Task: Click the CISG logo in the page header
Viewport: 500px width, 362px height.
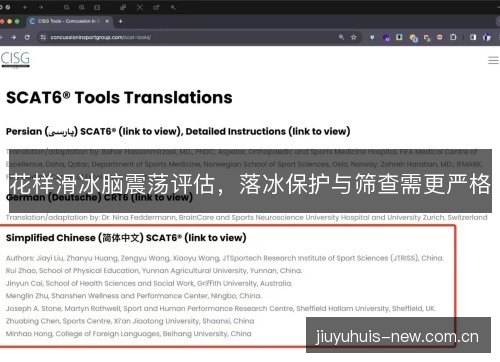Action: pyautogui.click(x=15, y=59)
